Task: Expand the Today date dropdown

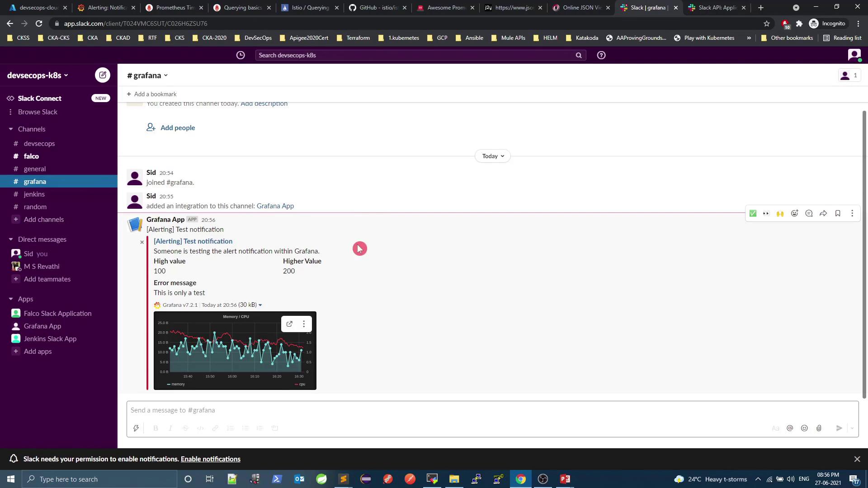Action: (x=492, y=156)
